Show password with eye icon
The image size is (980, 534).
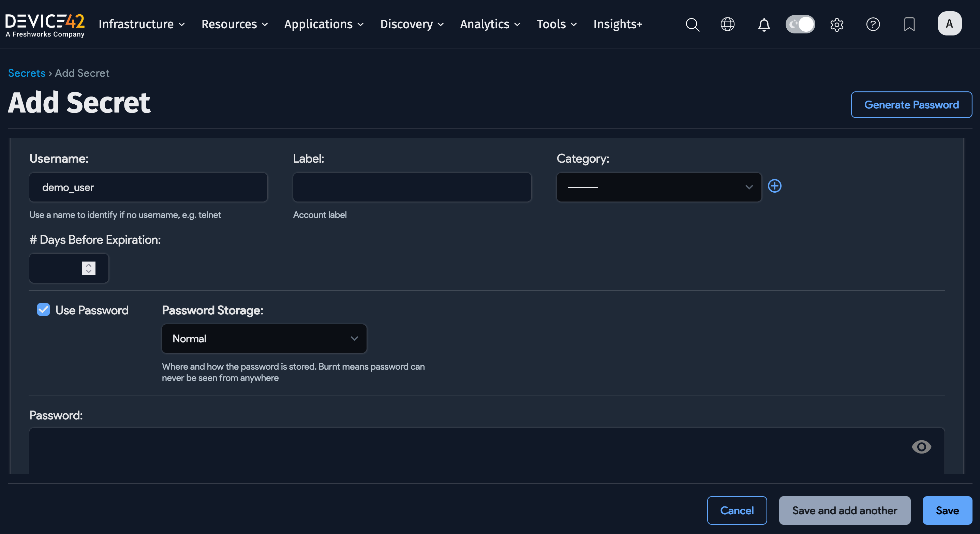921,446
